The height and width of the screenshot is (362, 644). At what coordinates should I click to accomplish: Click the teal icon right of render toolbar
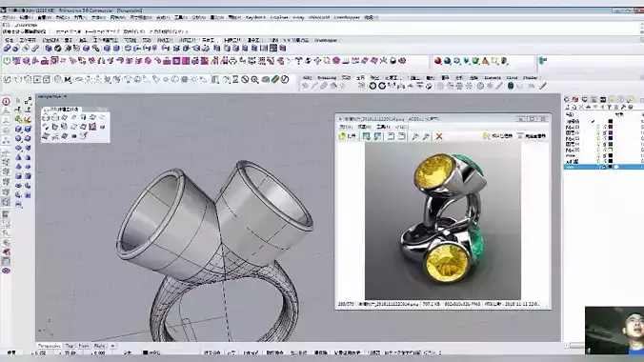(x=543, y=61)
